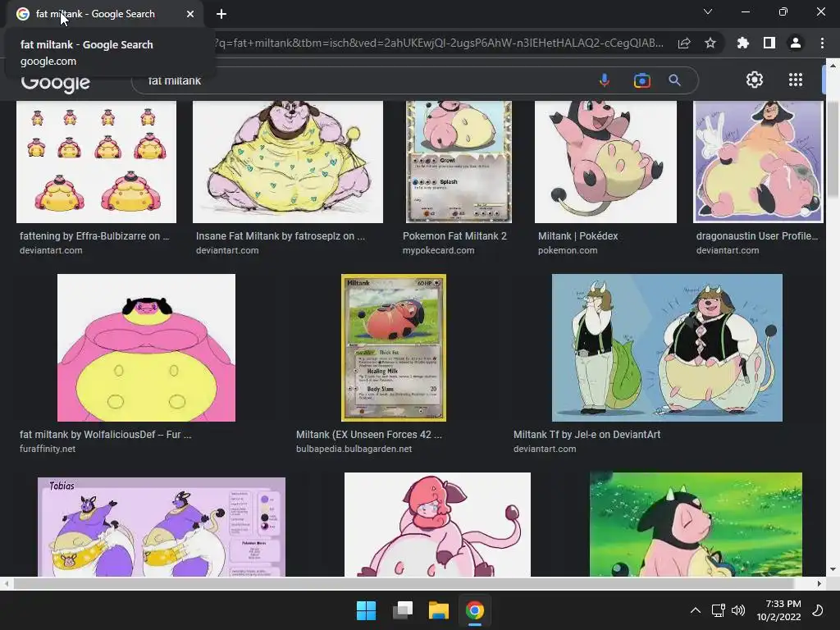Click the horizontal scrollbar track

(x=403, y=583)
